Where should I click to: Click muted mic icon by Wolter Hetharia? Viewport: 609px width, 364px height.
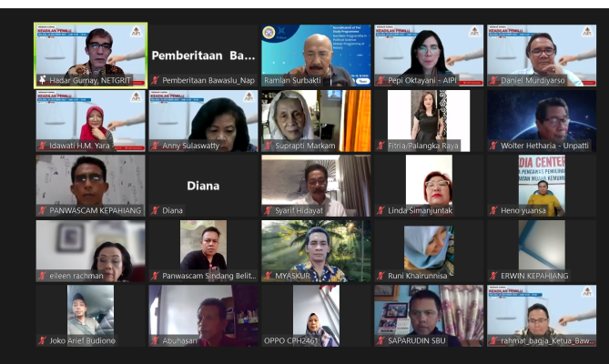[493, 146]
